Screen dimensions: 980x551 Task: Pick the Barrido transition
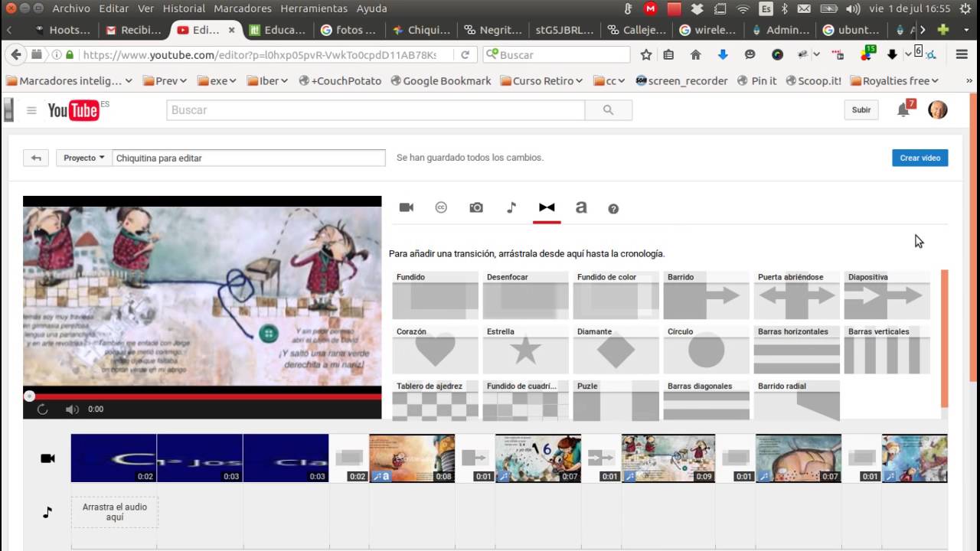click(706, 295)
